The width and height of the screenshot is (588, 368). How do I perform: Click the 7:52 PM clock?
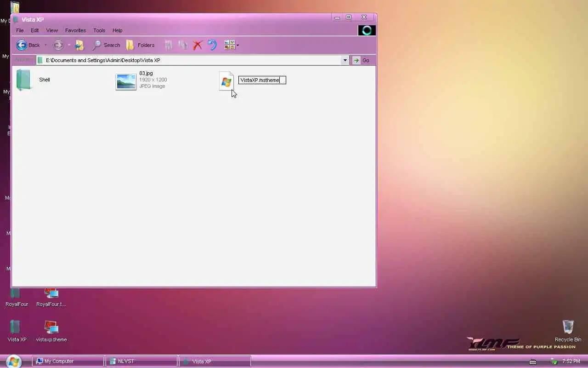(571, 362)
